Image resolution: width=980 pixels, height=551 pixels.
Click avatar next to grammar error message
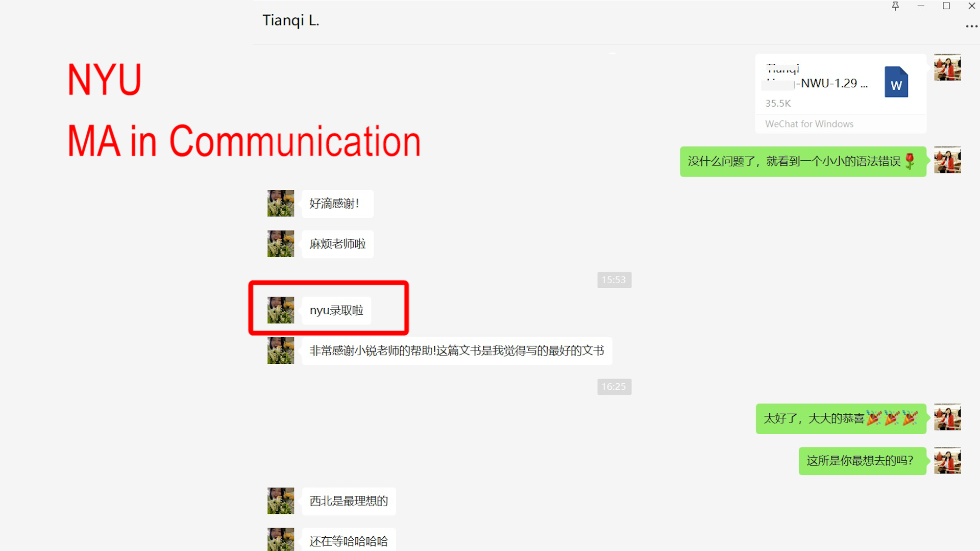click(947, 160)
